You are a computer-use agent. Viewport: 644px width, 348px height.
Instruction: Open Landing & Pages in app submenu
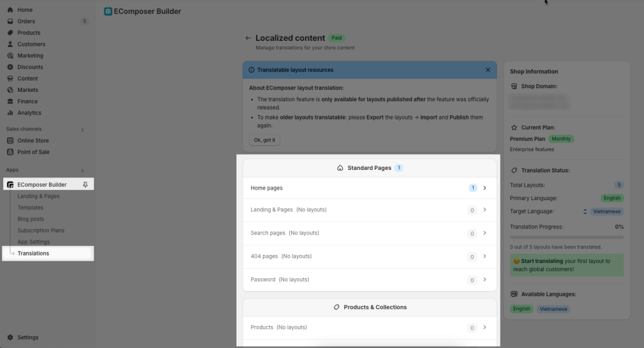[38, 196]
